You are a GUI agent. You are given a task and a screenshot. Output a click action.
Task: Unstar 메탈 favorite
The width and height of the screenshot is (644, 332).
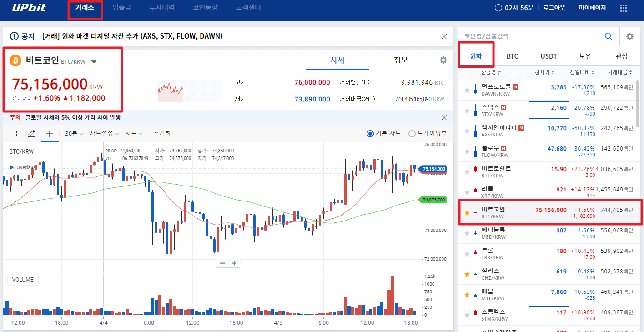(467, 295)
